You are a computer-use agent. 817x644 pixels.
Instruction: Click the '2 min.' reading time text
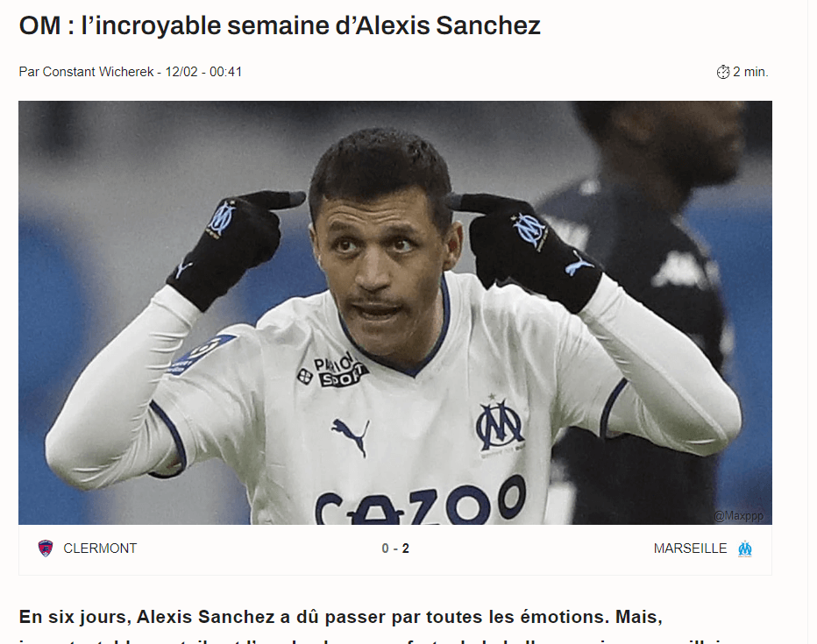tap(750, 72)
